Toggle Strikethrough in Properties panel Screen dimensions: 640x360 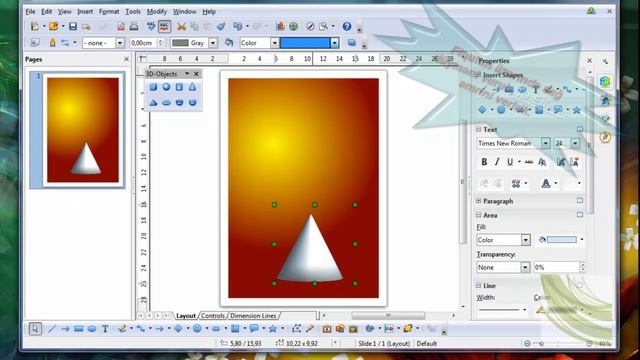coord(529,162)
